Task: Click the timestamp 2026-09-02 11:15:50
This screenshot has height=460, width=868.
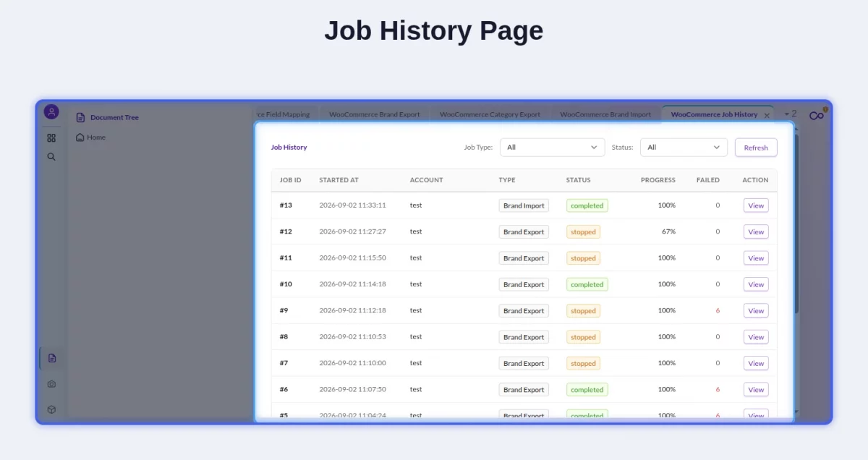Action: [x=353, y=258]
